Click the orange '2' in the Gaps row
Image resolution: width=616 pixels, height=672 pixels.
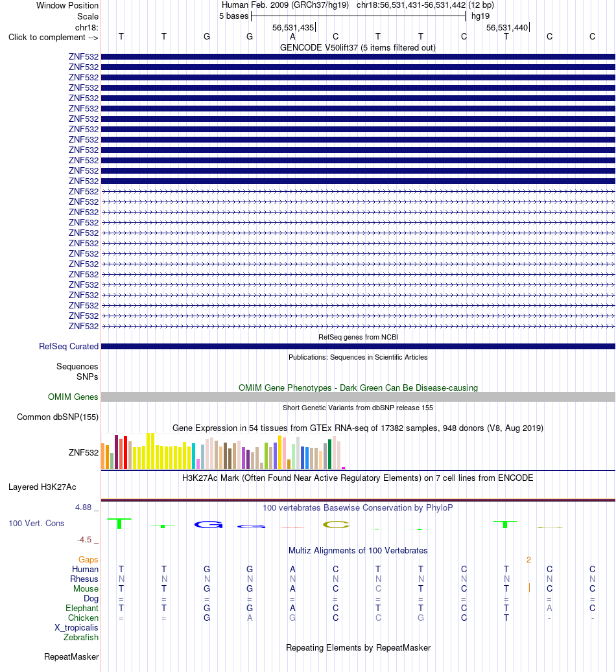click(528, 560)
